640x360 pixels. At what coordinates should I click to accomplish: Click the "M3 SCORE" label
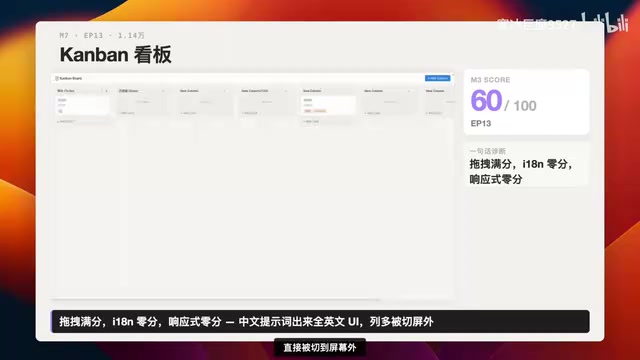click(x=490, y=80)
